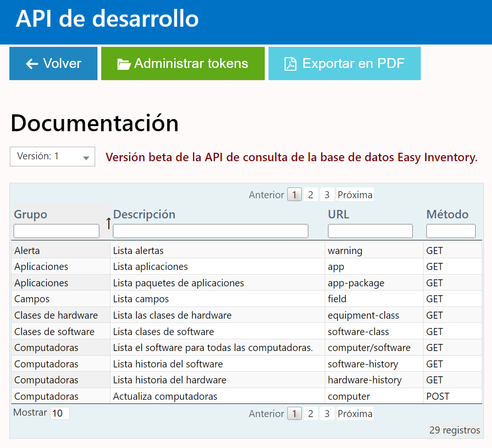Click the Mostrar rows count field
492x448 pixels.
pos(60,413)
